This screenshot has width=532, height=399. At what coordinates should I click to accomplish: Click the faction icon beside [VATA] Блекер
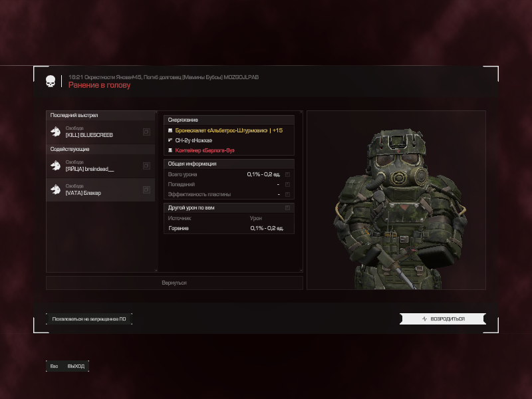click(x=56, y=190)
